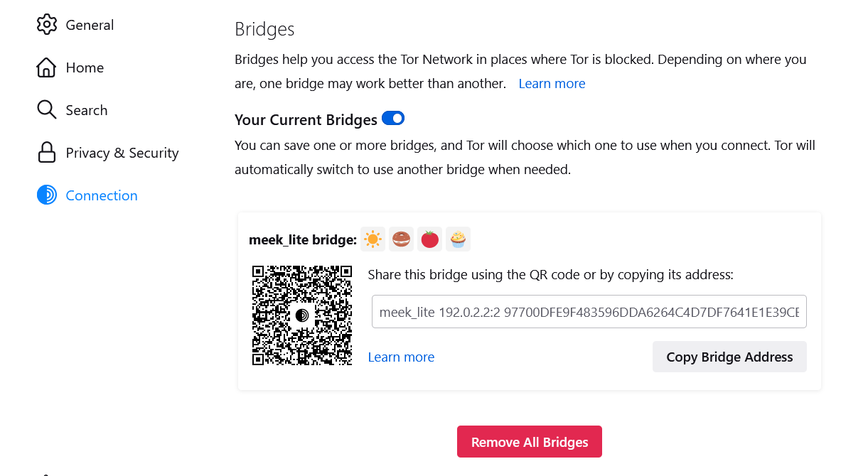Screen dimensions: 868x476
Task: Open Learn more link beside the QR code
Action: click(x=401, y=357)
